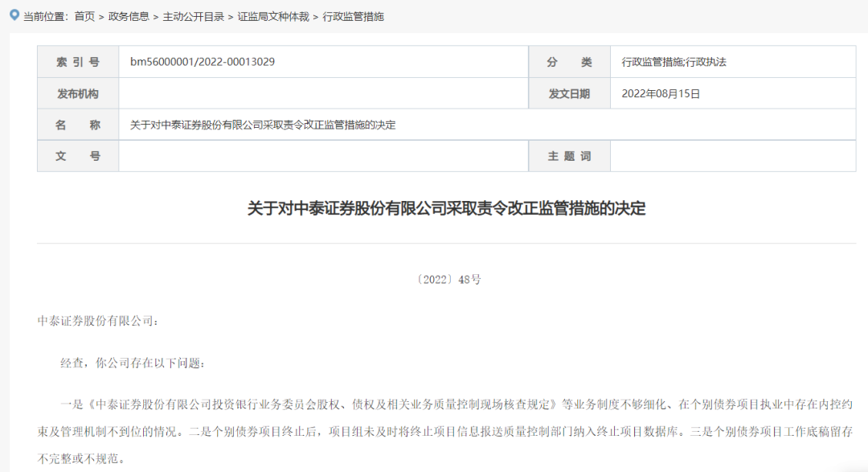
Task: Click the 名称 name label cell
Action: (77, 125)
